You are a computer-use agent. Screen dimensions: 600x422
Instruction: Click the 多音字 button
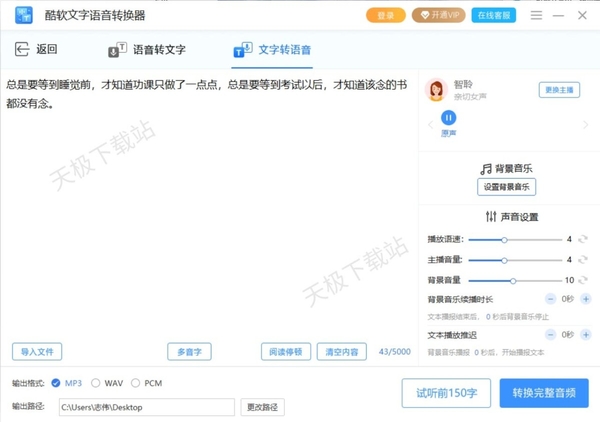(x=189, y=352)
